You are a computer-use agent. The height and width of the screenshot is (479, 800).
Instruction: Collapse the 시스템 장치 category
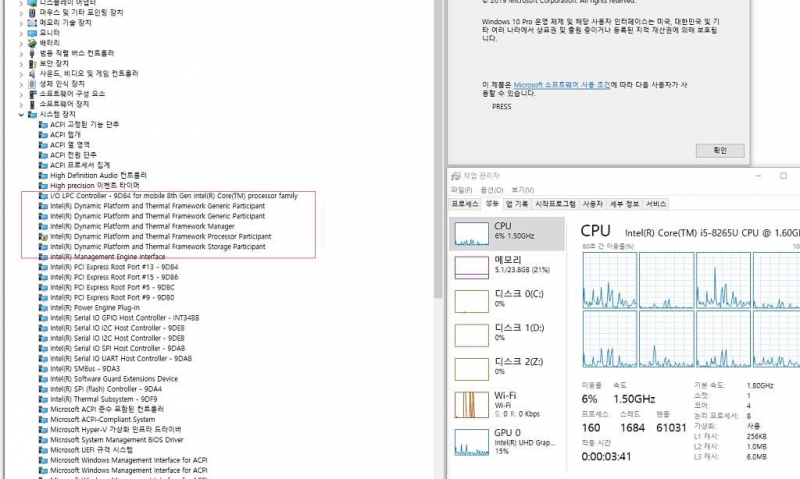pyautogui.click(x=21, y=114)
